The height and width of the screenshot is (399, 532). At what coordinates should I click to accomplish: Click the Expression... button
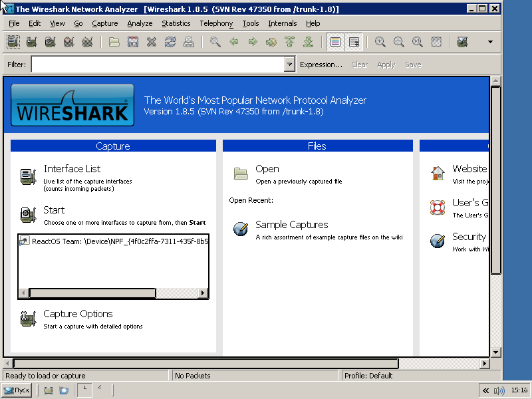pyautogui.click(x=321, y=65)
